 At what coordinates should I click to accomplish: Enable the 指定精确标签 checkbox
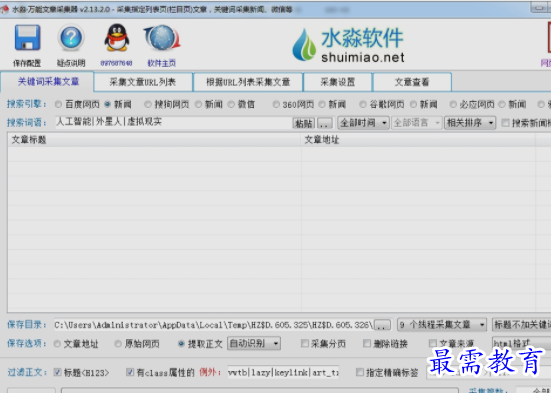[360, 372]
